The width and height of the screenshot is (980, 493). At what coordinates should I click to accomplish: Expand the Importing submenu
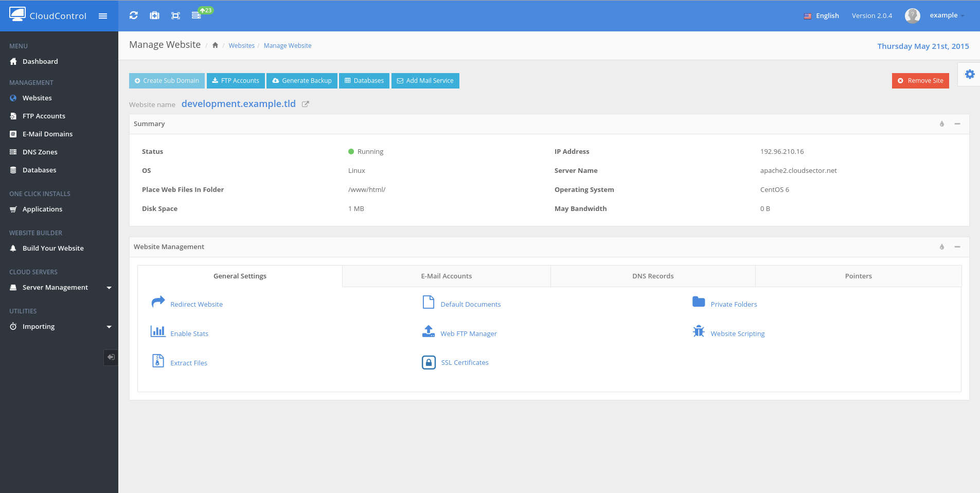click(x=109, y=327)
